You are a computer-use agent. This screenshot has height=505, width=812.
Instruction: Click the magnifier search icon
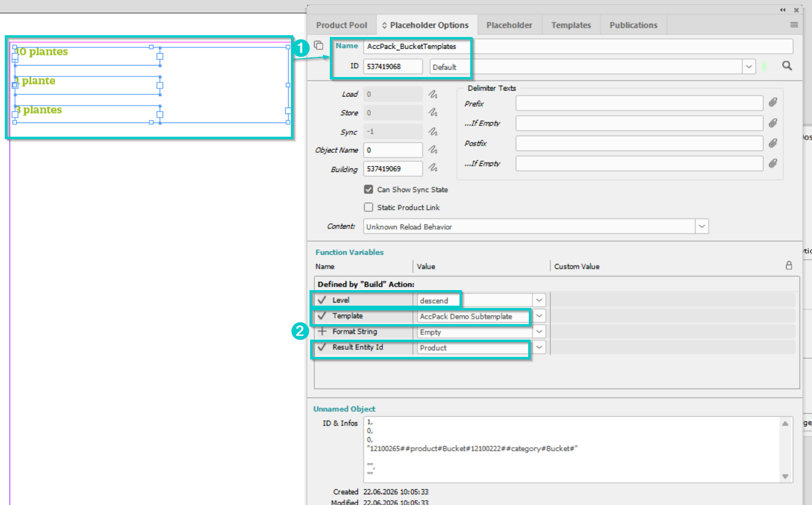(x=787, y=66)
